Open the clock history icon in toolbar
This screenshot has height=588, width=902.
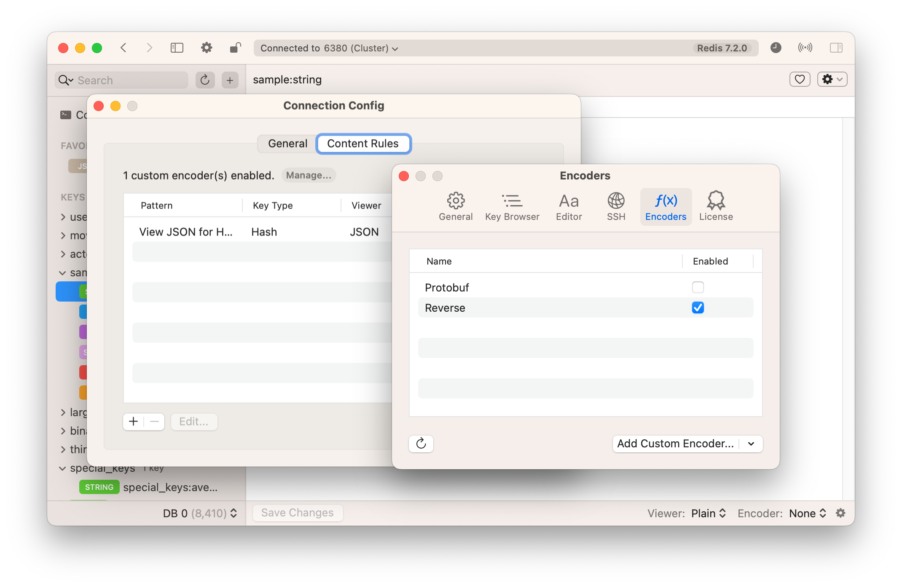(776, 48)
